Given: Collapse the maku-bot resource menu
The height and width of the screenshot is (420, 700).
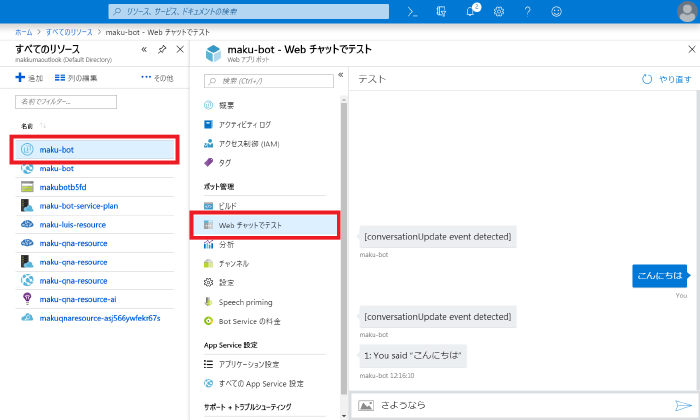Looking at the screenshot, I should click(340, 75).
